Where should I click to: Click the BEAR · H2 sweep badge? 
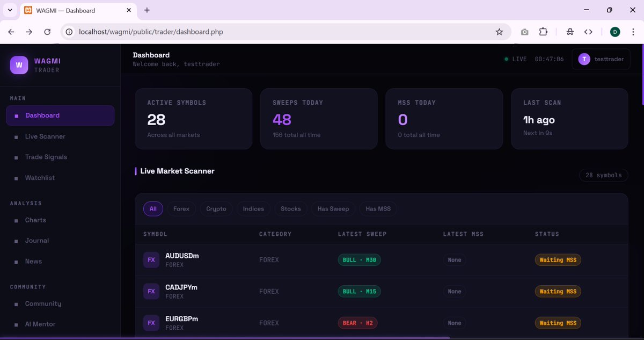[x=357, y=323]
